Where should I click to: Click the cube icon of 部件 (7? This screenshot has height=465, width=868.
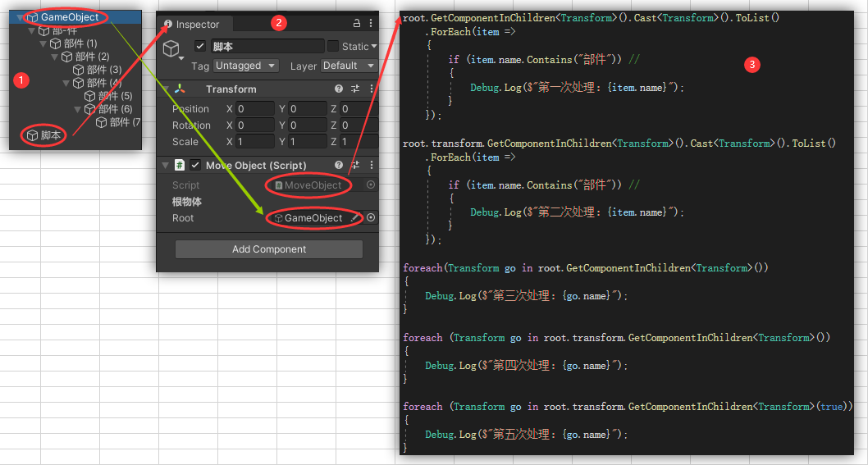click(101, 122)
